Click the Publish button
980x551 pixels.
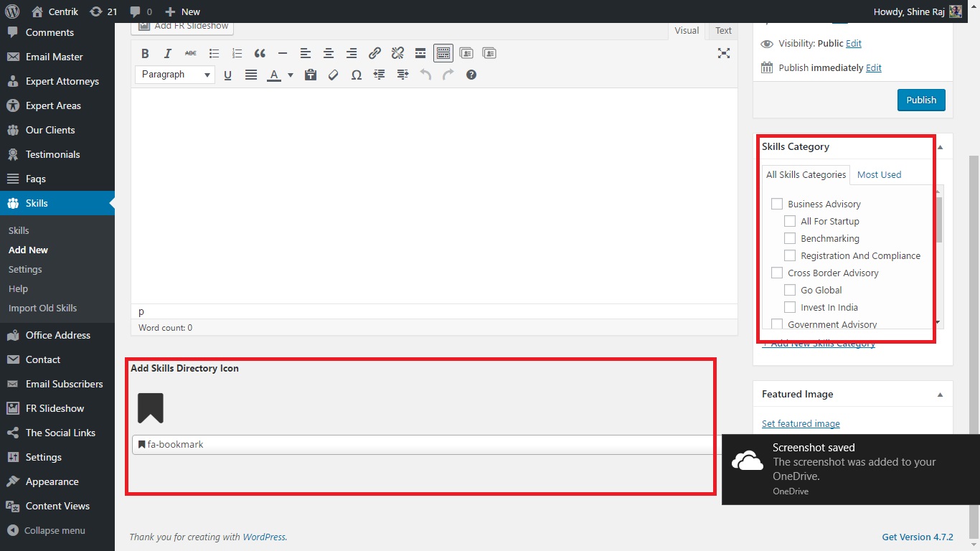[921, 100]
